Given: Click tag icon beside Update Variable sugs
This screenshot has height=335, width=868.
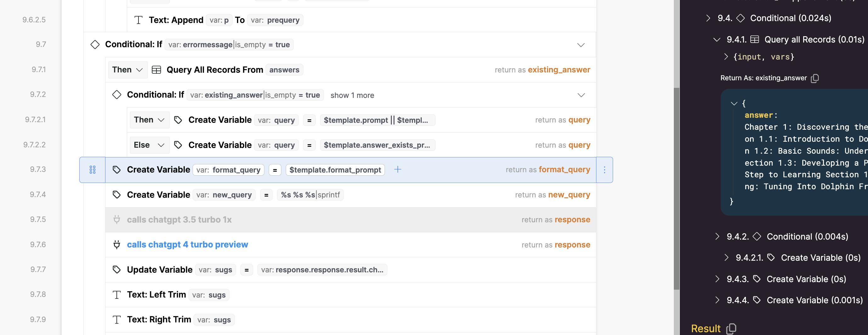Looking at the screenshot, I should (116, 270).
